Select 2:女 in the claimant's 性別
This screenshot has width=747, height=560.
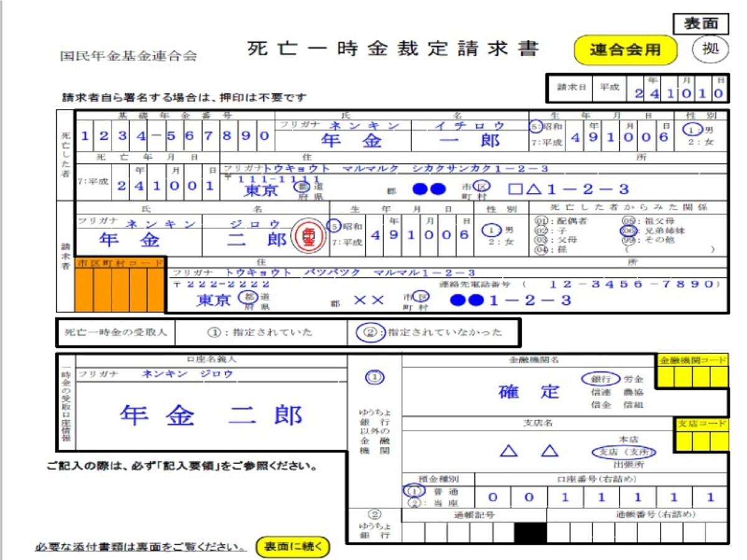click(x=500, y=242)
